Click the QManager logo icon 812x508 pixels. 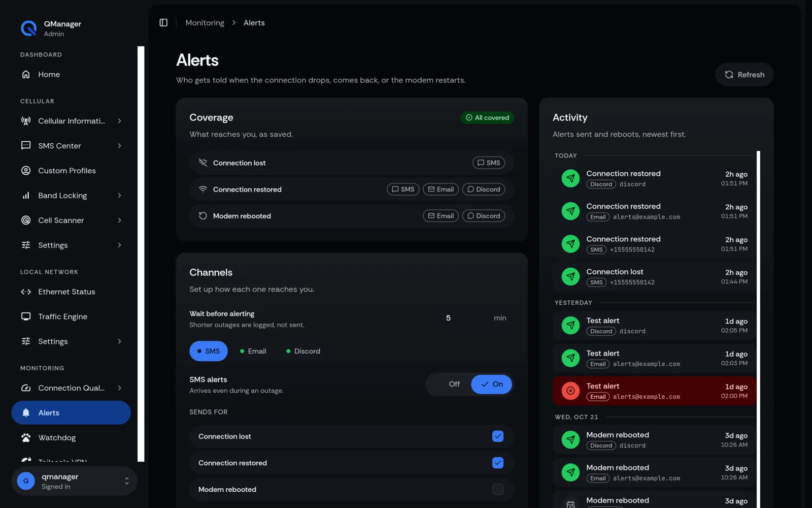coord(28,28)
